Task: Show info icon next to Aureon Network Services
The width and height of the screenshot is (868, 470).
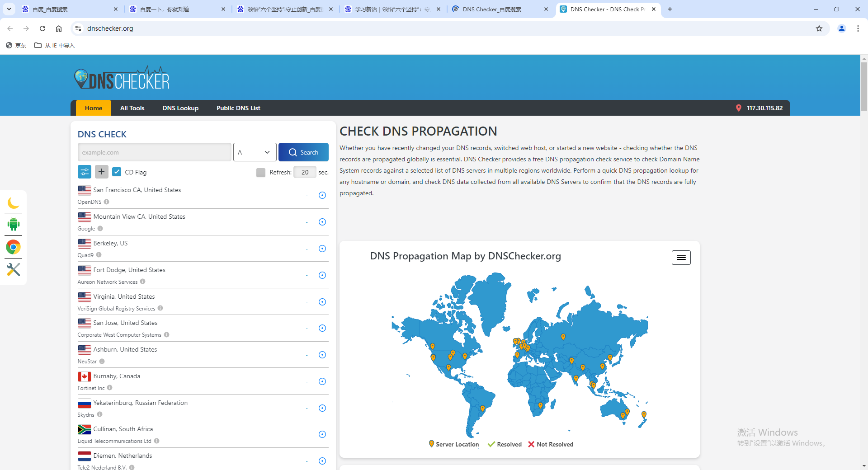Action: pyautogui.click(x=143, y=282)
